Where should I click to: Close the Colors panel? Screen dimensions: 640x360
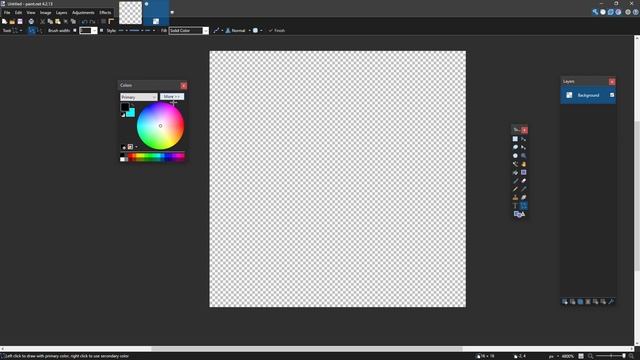pos(184,85)
